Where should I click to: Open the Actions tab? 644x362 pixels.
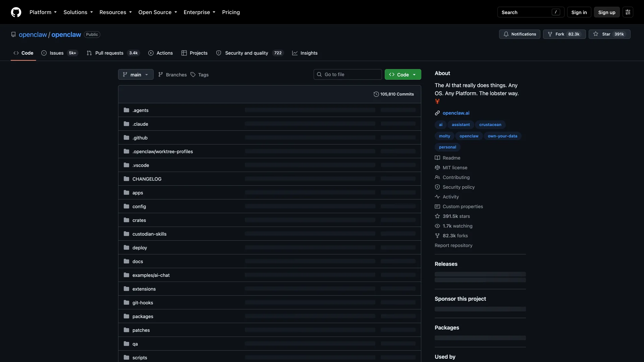[160, 53]
